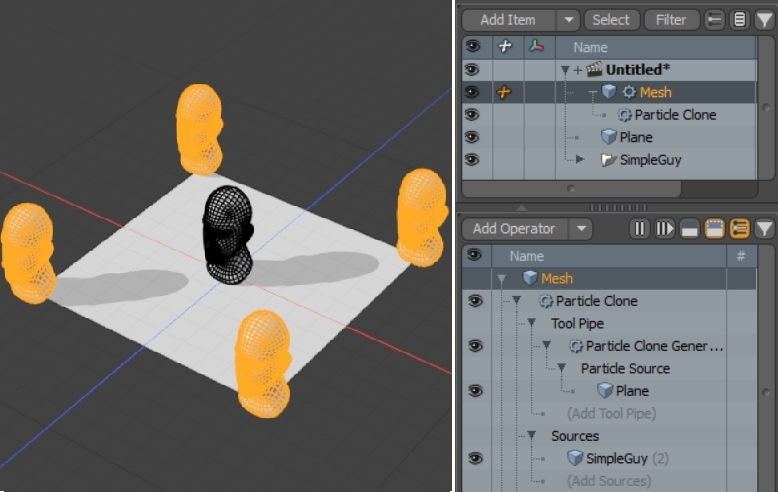Viewport: 778px width, 492px height.
Task: Click the Plane cube icon in Item List
Action: [x=609, y=137]
